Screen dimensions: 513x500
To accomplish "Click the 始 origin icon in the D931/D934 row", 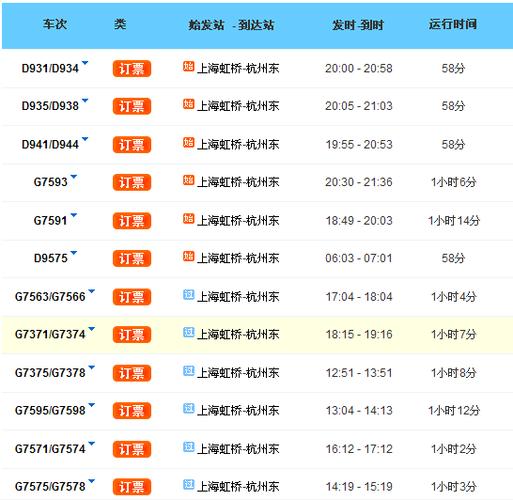I will click(188, 66).
